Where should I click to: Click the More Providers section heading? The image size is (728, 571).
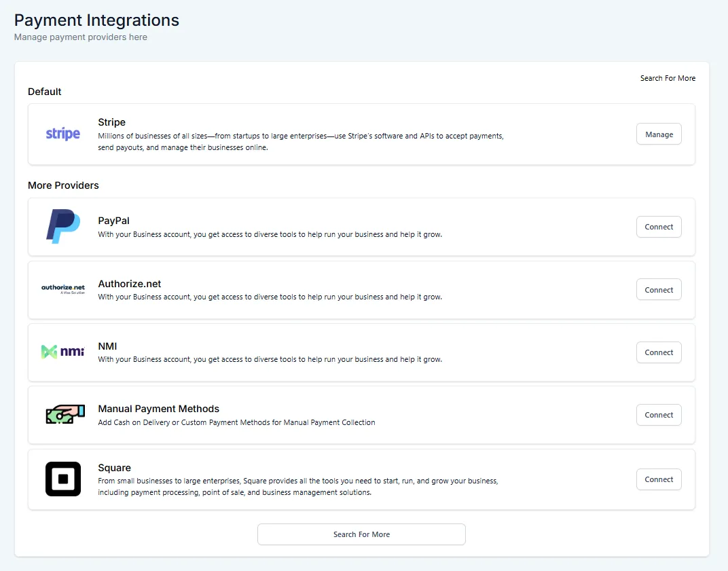point(63,185)
